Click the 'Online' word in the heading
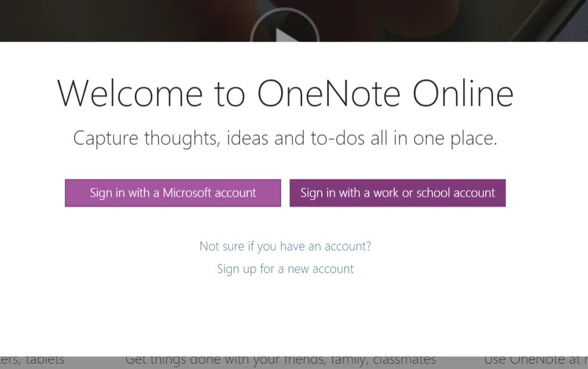The height and width of the screenshot is (369, 588). [463, 93]
